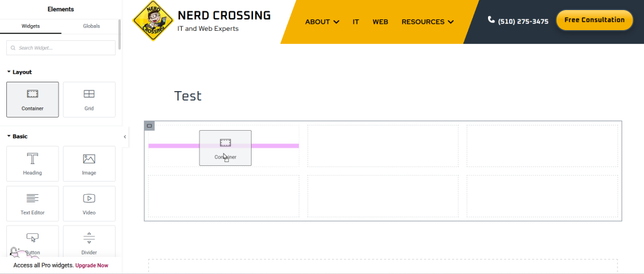Viewport: 644px width, 274px height.
Task: Switch to the Widgets tab
Action: tap(31, 26)
